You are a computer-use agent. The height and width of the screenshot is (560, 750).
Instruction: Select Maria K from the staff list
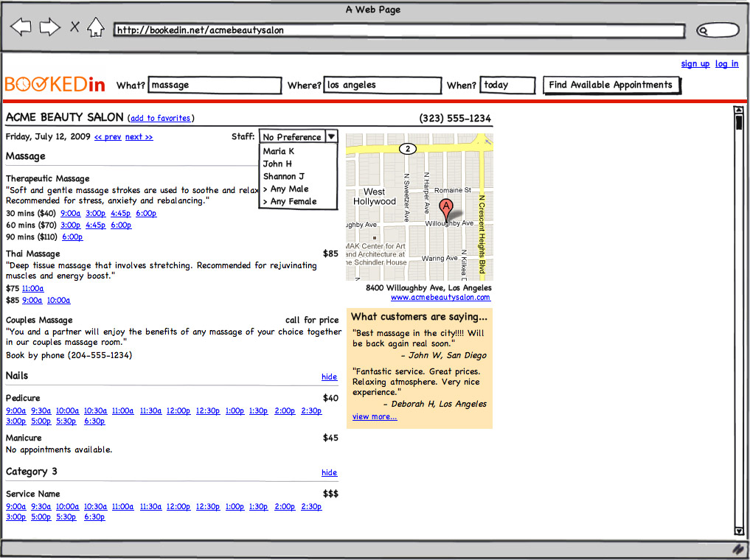click(278, 151)
